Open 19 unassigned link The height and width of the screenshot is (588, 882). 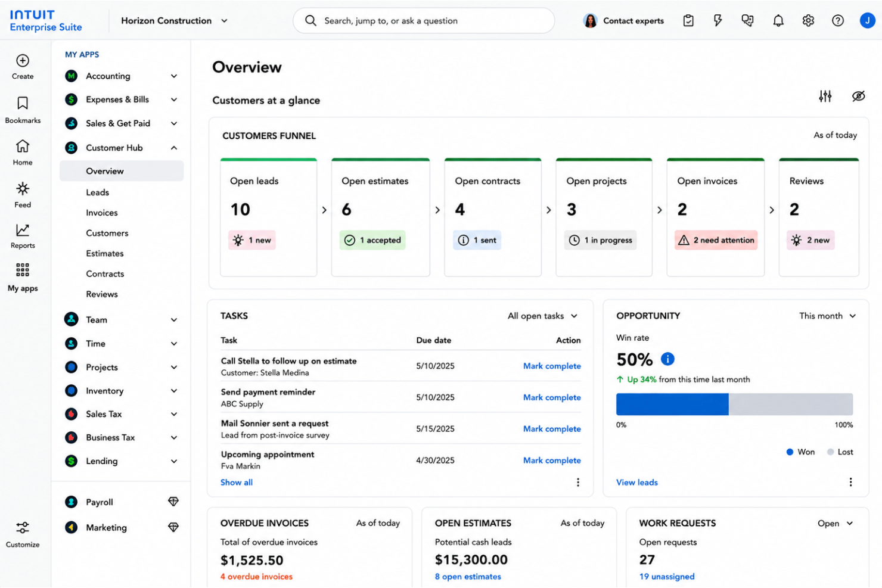tap(667, 577)
